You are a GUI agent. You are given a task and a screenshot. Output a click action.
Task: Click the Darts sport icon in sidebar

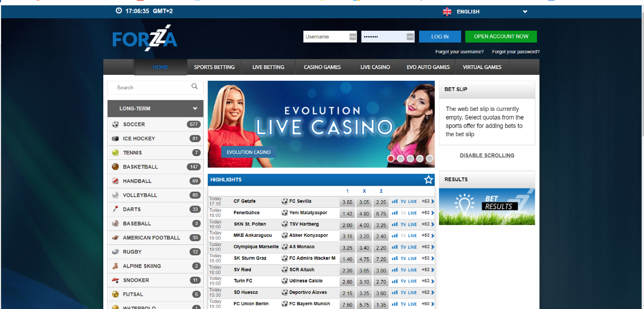point(115,209)
